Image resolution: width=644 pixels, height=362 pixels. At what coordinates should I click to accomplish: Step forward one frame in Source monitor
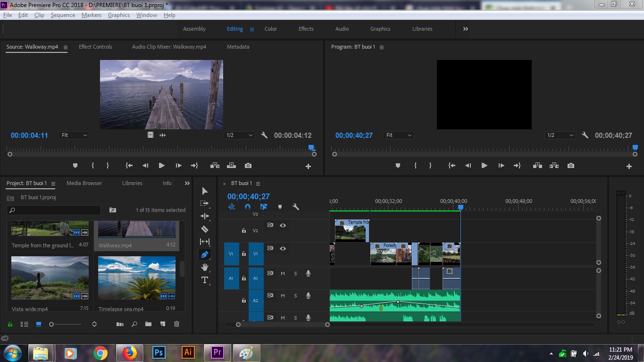[178, 166]
